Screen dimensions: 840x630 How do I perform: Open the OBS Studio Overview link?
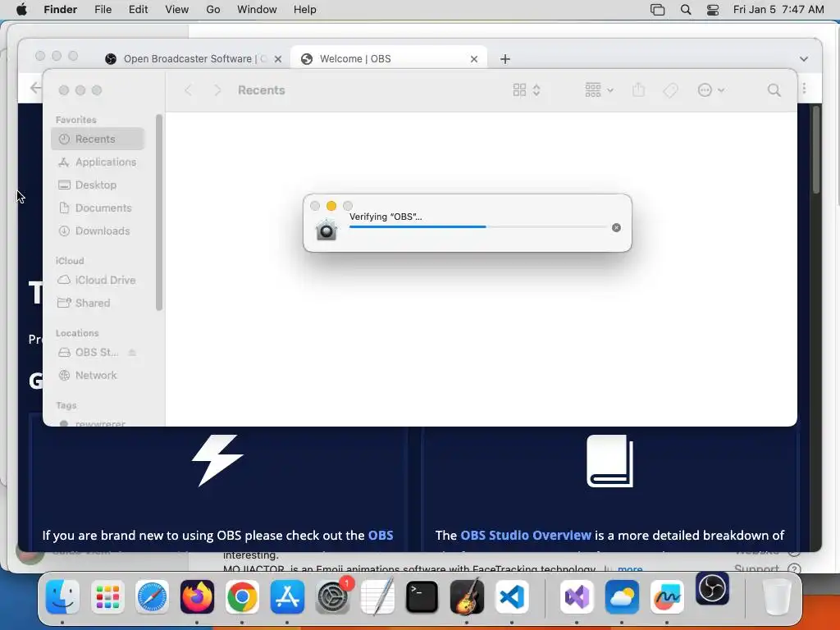pyautogui.click(x=526, y=535)
